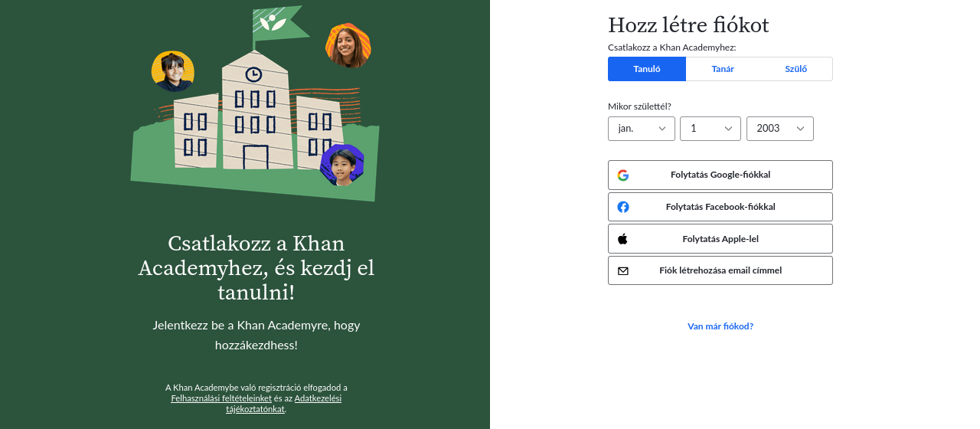Screen dimensions: 980x429
Task: Click the student photo on yellow background
Action: click(x=173, y=71)
